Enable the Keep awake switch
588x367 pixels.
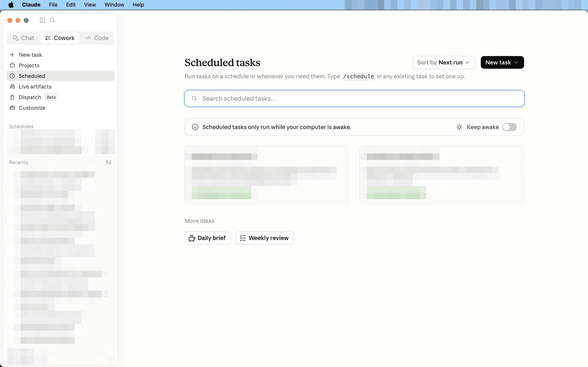point(509,127)
